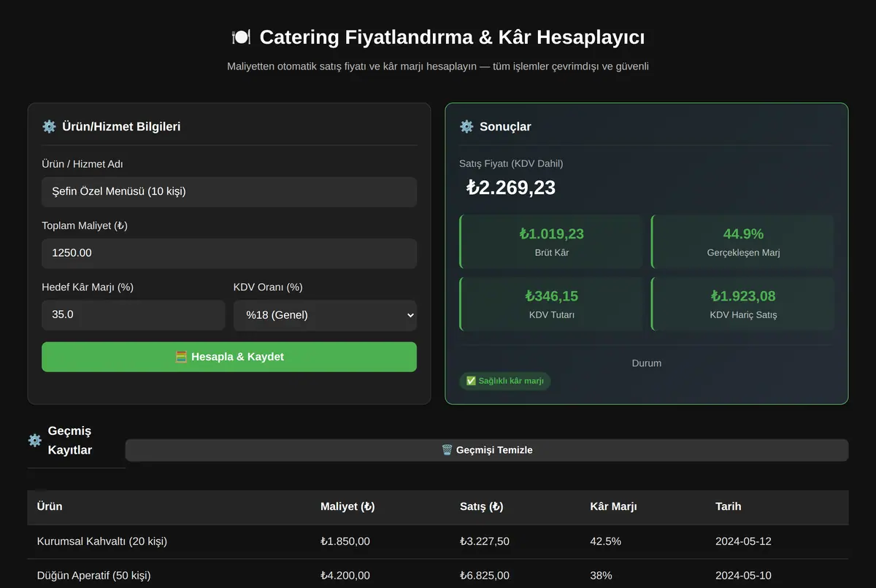Screen dimensions: 876x588
Task: Select the Düğün Aperatif (50 kişi) row name
Action: (x=94, y=576)
